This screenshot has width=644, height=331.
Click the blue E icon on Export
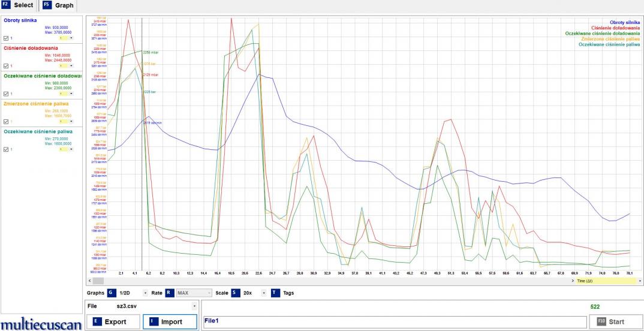[97, 322]
